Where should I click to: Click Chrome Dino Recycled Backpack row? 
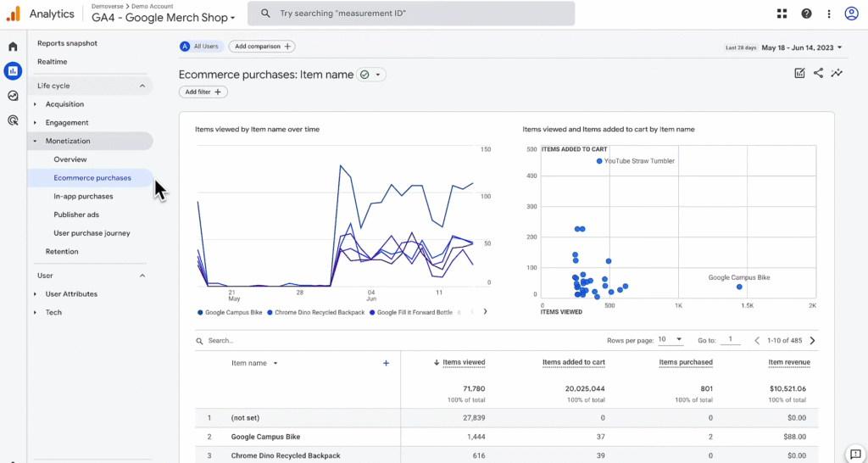pyautogui.click(x=507, y=456)
